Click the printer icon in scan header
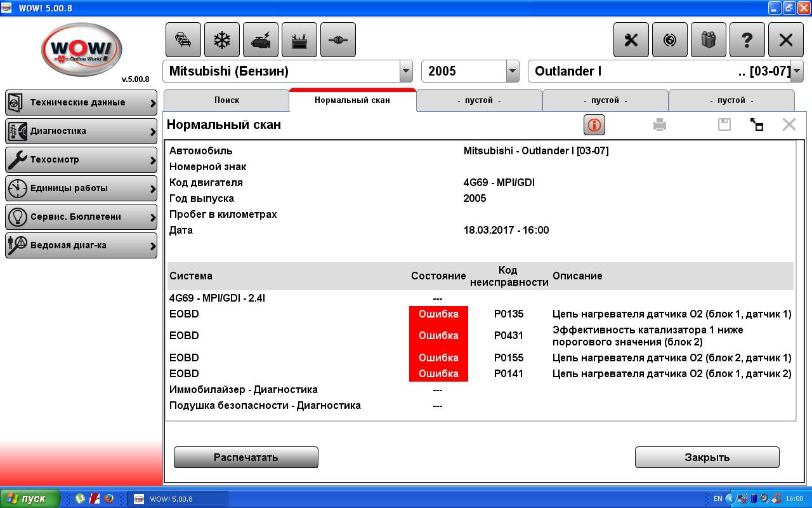Viewport: 812px width, 508px height. pyautogui.click(x=660, y=124)
